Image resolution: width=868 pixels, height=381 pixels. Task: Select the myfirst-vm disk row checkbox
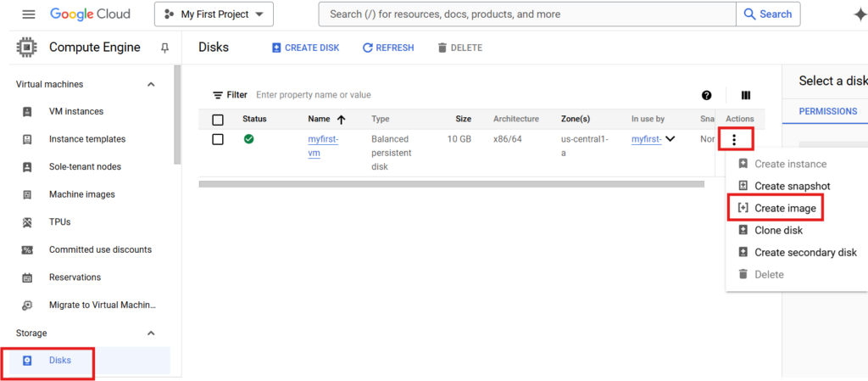tap(218, 139)
